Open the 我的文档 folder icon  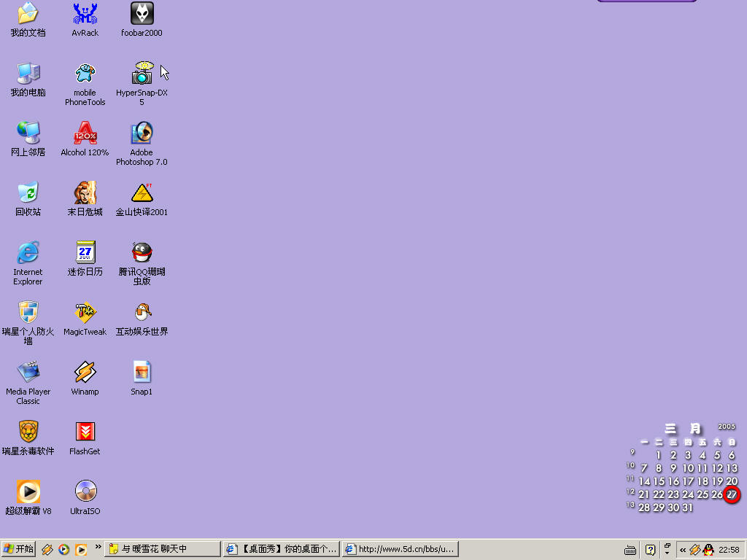(28, 13)
